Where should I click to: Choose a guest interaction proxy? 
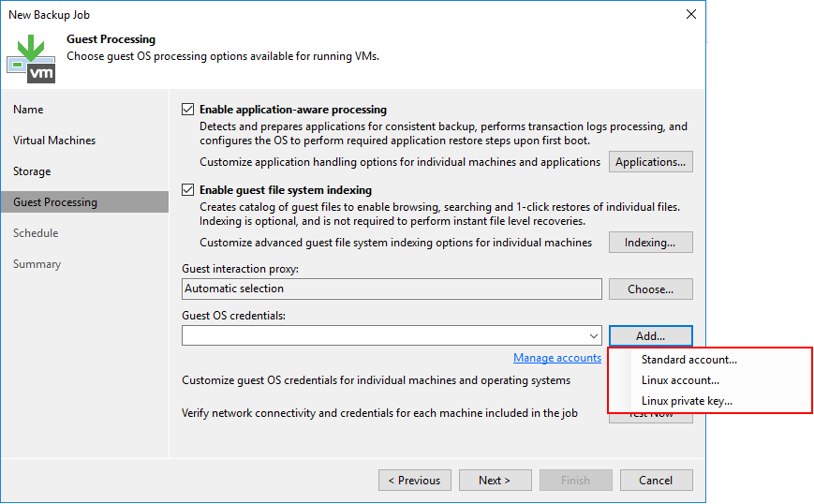650,289
